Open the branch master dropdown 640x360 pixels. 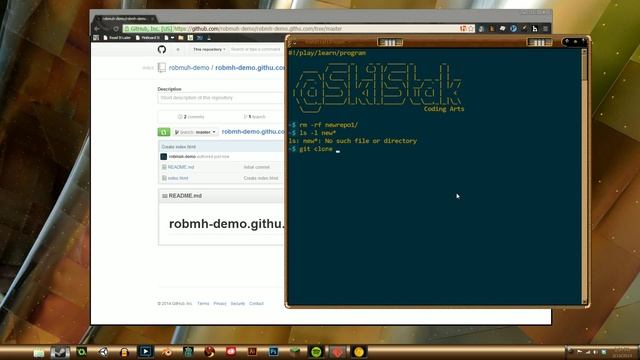pyautogui.click(x=196, y=132)
